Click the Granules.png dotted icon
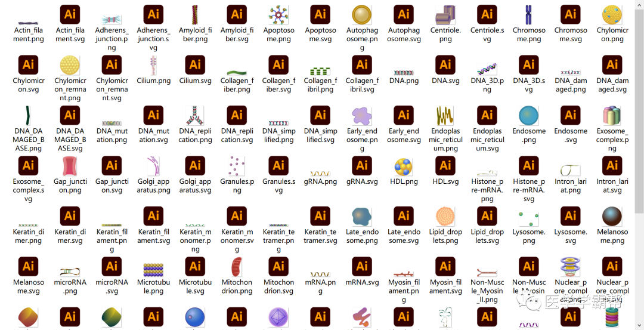 pos(237,166)
